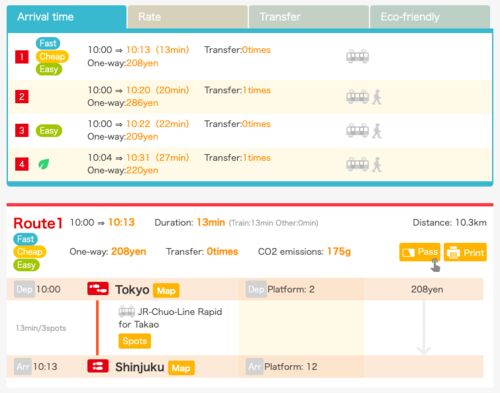Click the Distance: 10.3km text
The image size is (500, 393).
[x=449, y=223]
